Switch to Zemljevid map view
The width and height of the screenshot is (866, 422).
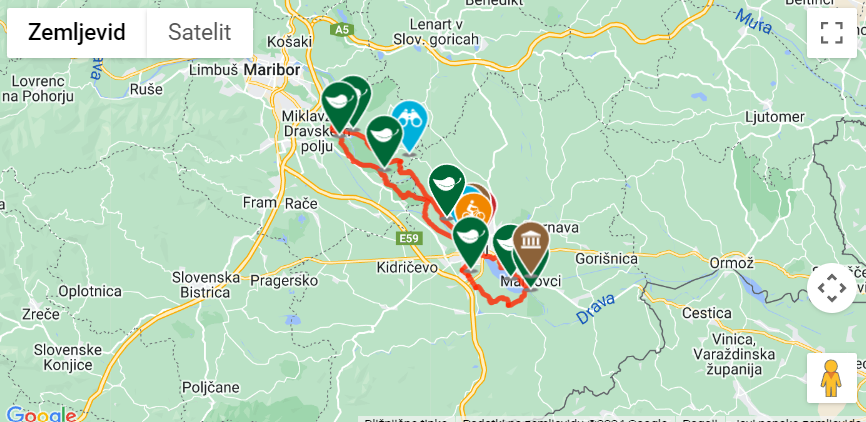tap(77, 33)
